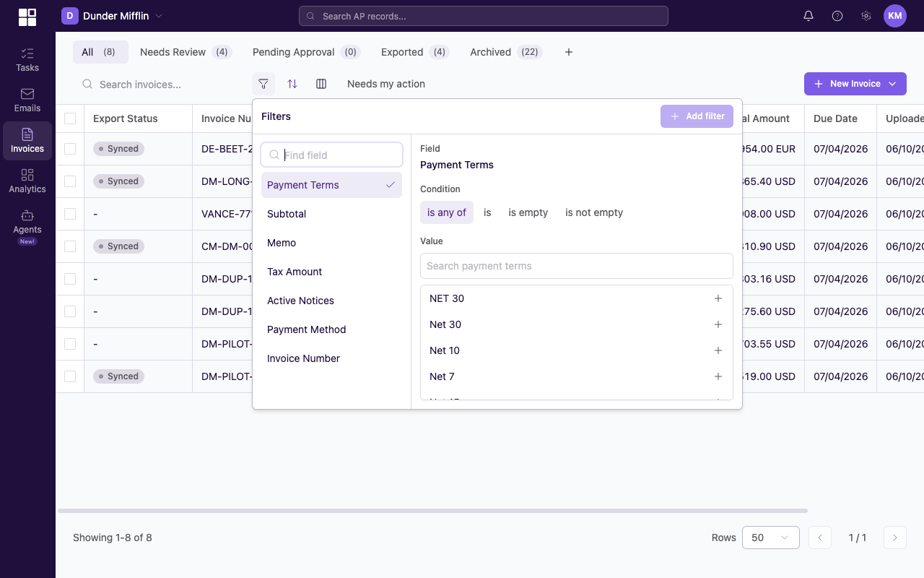Open the Emails sidebar icon

pos(27,100)
